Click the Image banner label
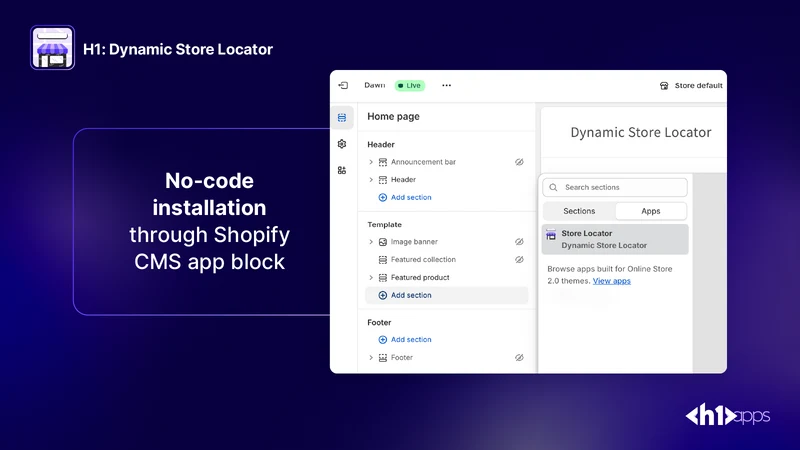Viewport: 800px width, 450px height. [x=414, y=242]
